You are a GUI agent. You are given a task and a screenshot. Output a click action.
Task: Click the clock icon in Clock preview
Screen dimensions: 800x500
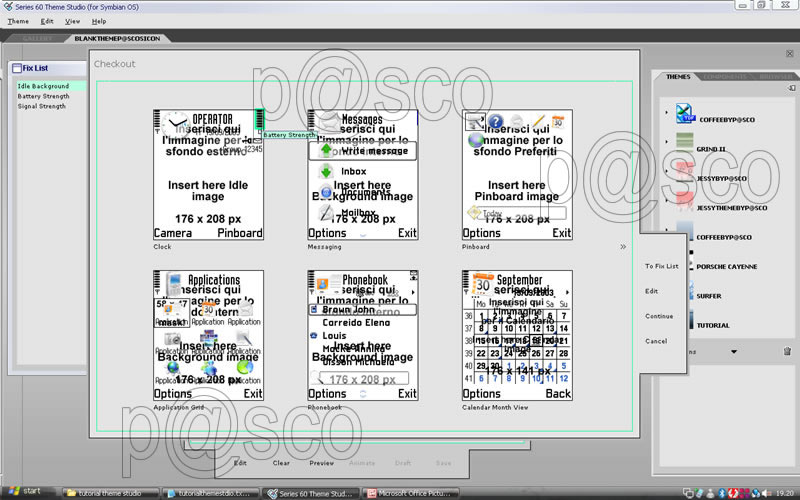[176, 124]
